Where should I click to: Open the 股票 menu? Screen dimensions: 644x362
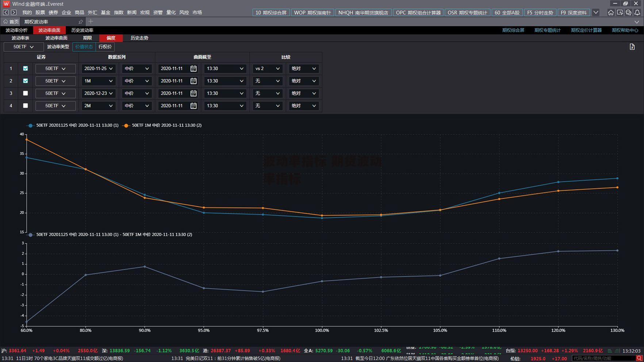pos(40,12)
